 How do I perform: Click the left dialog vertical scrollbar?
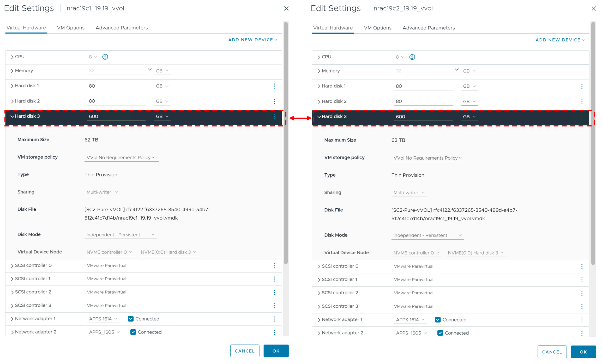click(x=286, y=143)
